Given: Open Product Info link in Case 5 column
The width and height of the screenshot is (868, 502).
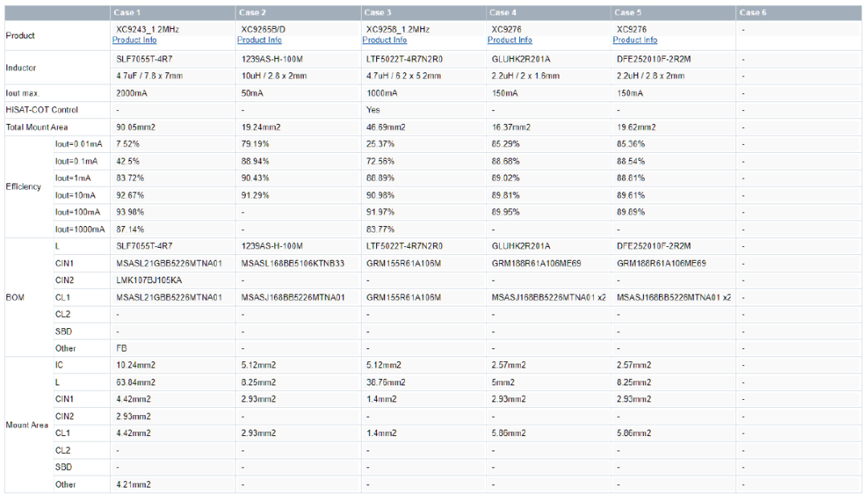Looking at the screenshot, I should point(635,40).
